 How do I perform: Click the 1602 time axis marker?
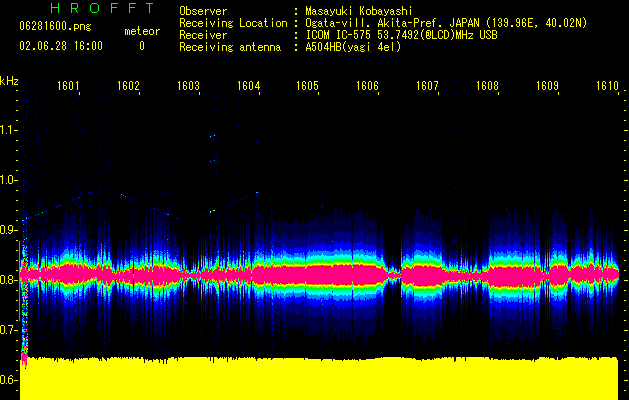pos(128,86)
